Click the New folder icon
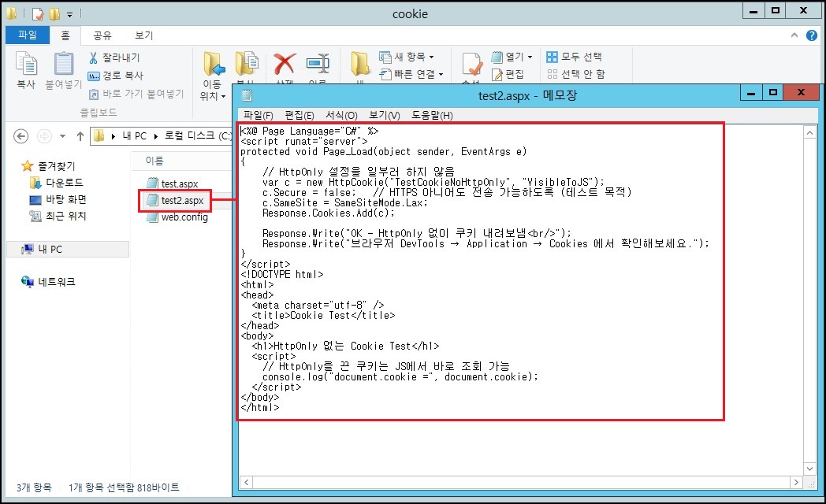826x504 pixels. 360,65
